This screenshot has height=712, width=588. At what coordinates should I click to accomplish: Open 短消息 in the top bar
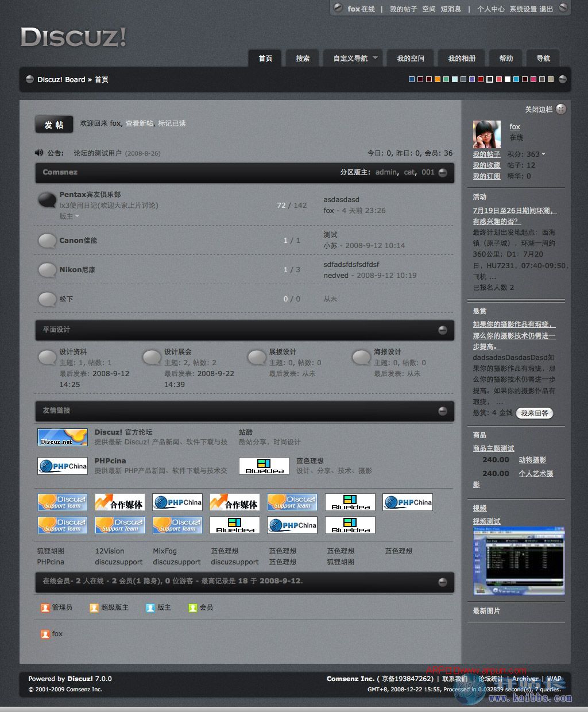(x=451, y=9)
